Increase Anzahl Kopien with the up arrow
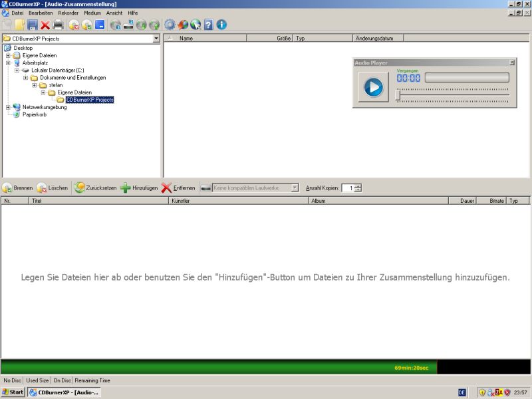The height and width of the screenshot is (399, 532). (358, 186)
